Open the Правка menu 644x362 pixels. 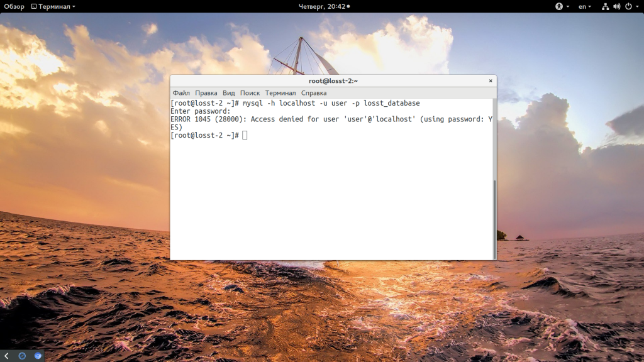click(206, 93)
